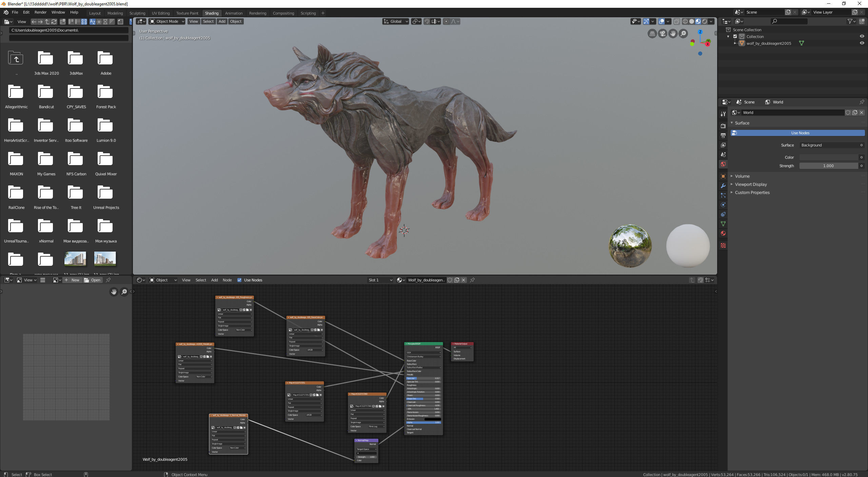The width and height of the screenshot is (868, 477).
Task: Hide wolf_by_doubleagent2005 object with its eye icon
Action: click(x=862, y=43)
